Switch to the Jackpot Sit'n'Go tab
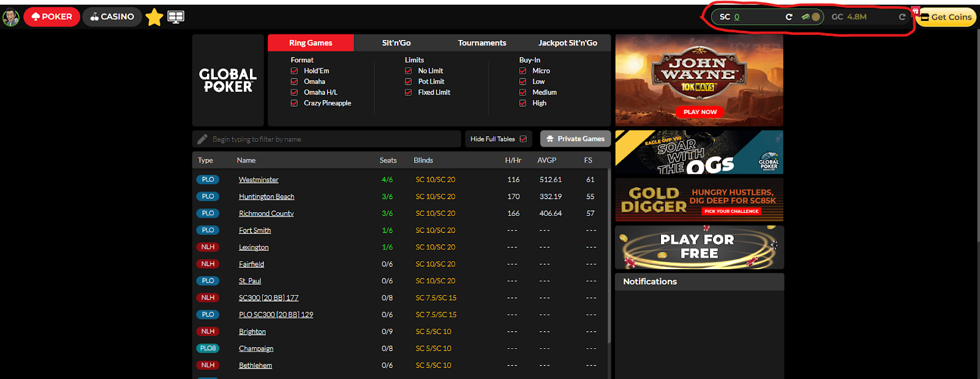The height and width of the screenshot is (379, 980). tap(568, 43)
